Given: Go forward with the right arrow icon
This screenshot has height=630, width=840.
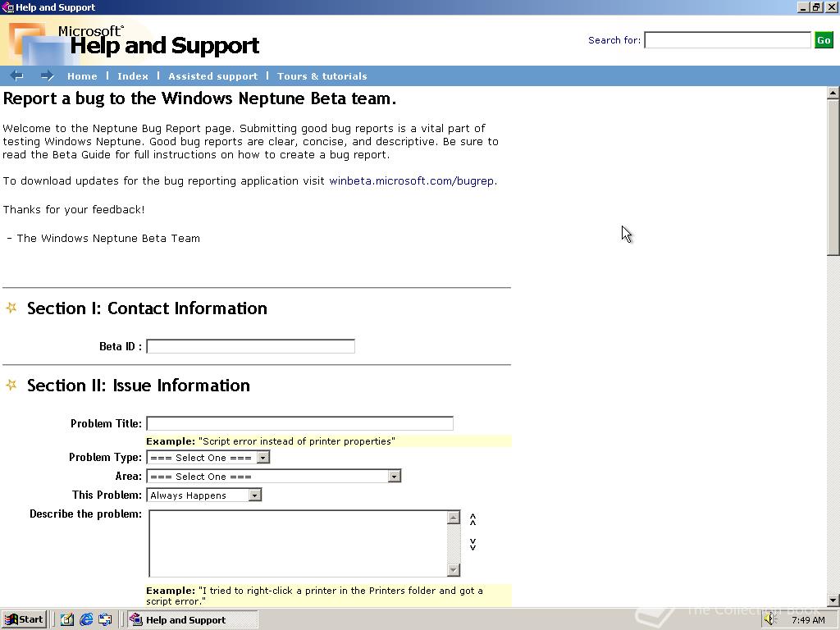Looking at the screenshot, I should tap(47, 76).
